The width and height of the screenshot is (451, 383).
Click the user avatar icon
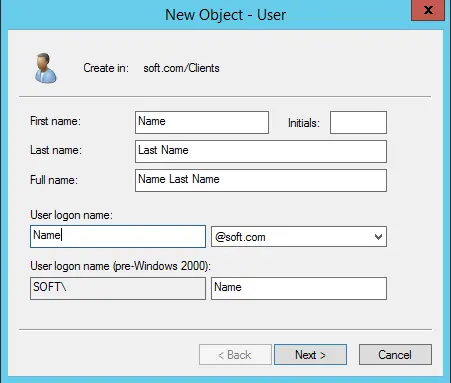46,68
